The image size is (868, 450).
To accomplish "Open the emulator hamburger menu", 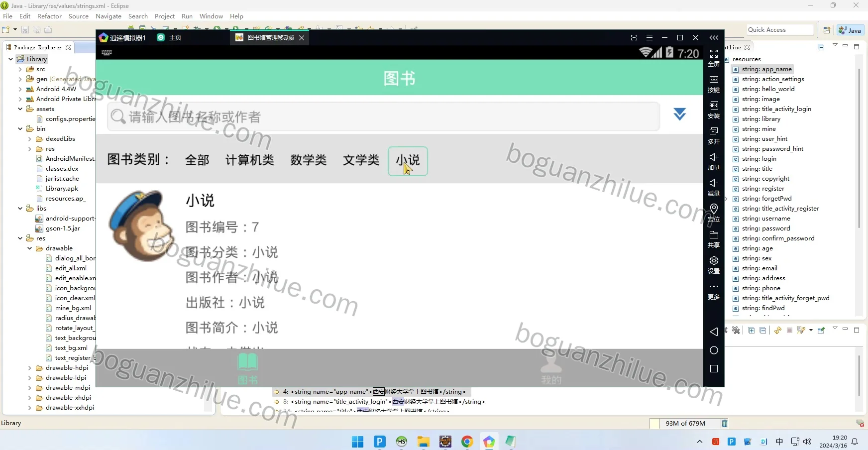I will (x=649, y=38).
